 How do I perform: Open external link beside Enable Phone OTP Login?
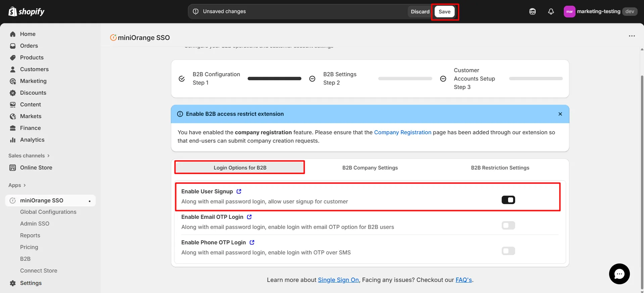[252, 242]
